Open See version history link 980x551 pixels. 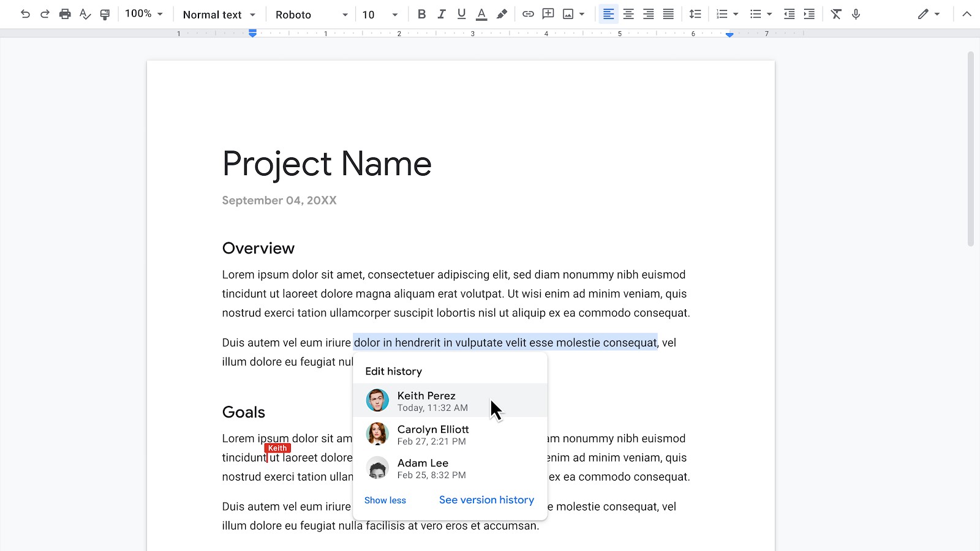pyautogui.click(x=486, y=500)
